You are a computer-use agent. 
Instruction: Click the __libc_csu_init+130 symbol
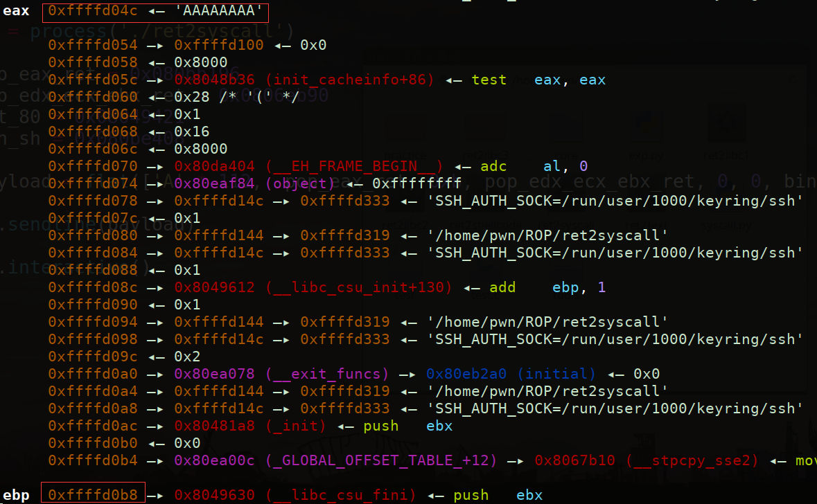358,287
